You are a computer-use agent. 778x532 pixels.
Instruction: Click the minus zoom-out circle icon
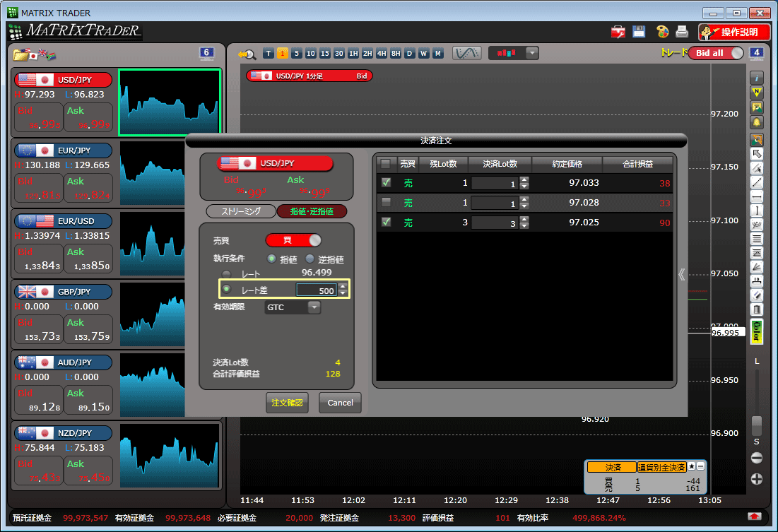757,458
